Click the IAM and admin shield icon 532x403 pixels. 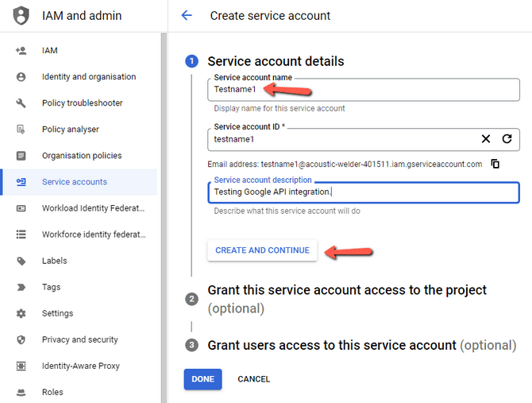(21, 16)
